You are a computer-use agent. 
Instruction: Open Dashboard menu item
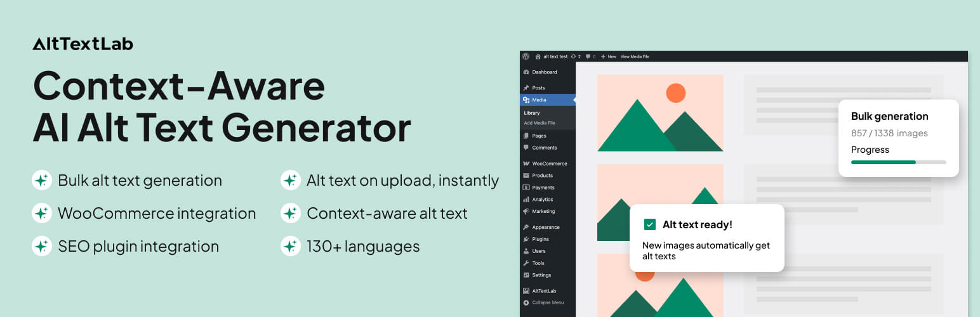[548, 72]
